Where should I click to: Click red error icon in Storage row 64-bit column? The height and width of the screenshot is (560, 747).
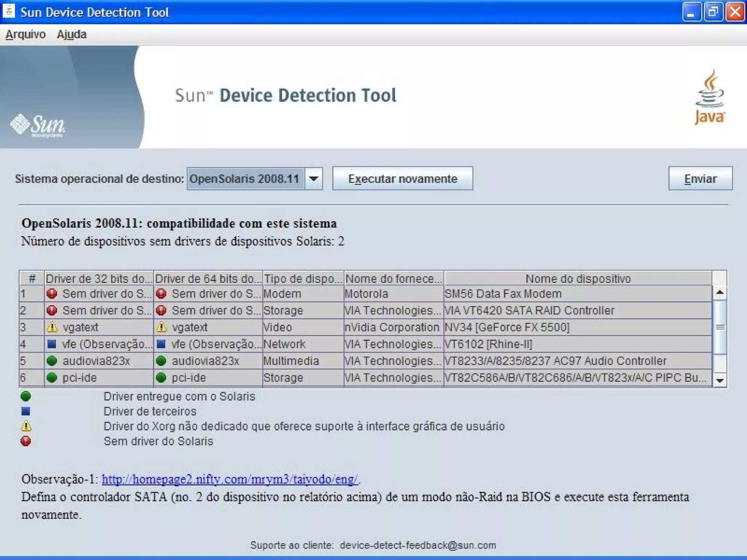(161, 310)
